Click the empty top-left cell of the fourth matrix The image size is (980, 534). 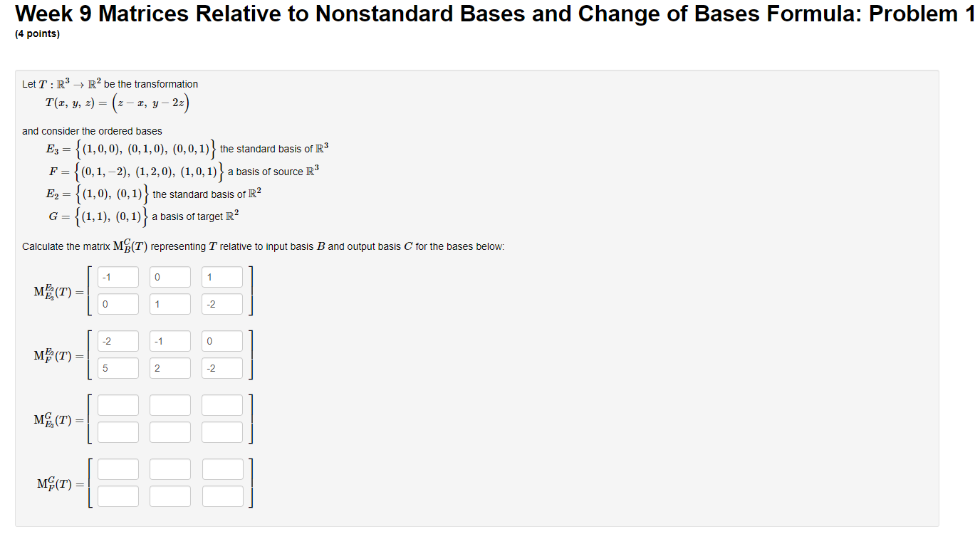[x=118, y=468]
